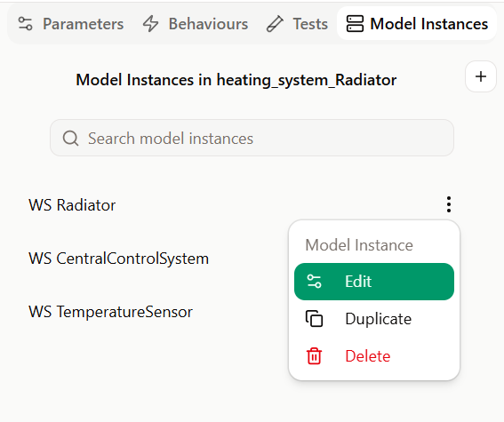504x422 pixels.
Task: Switch to the Parameters tab
Action: [71, 24]
